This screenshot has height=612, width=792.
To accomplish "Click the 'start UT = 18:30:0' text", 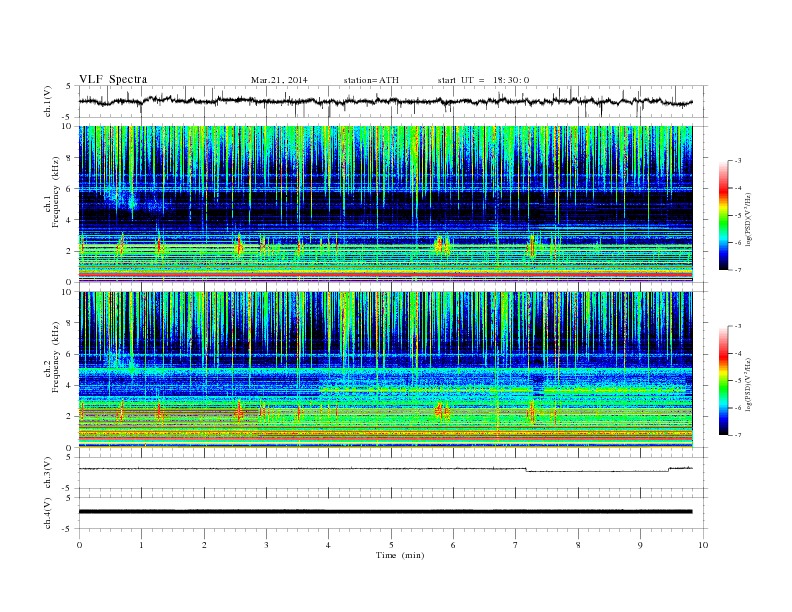I will pos(483,80).
